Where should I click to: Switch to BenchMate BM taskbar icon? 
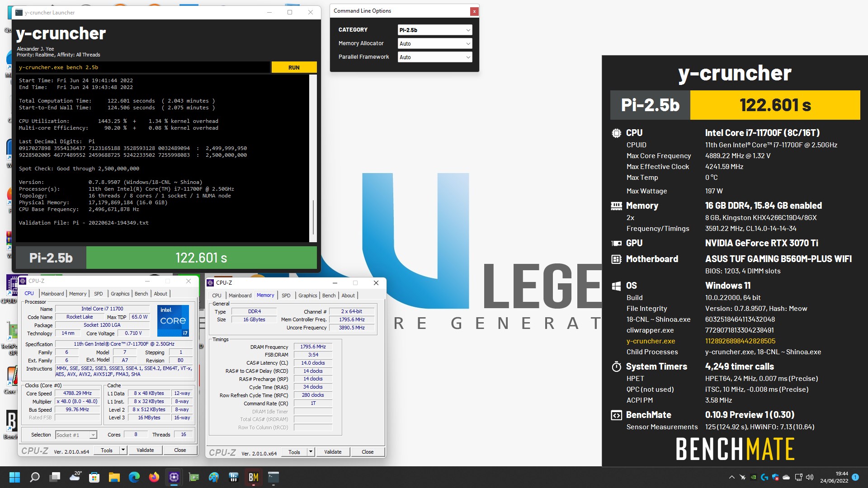[x=254, y=477]
